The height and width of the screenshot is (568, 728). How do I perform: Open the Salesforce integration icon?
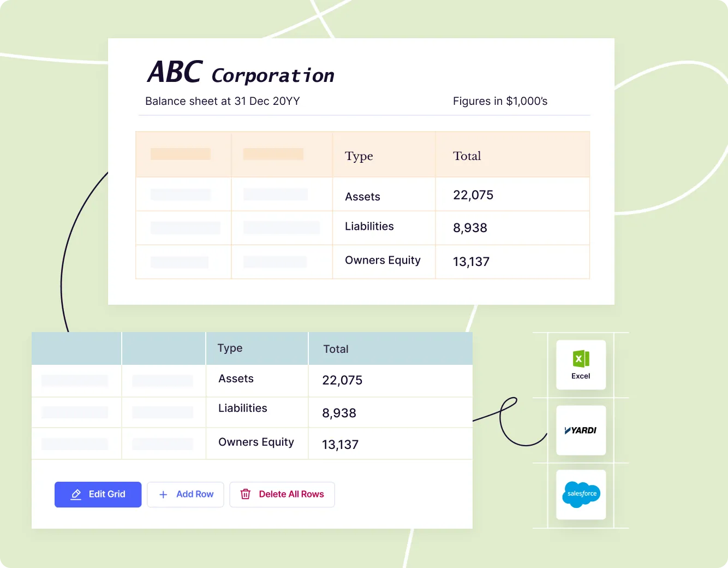point(581,494)
